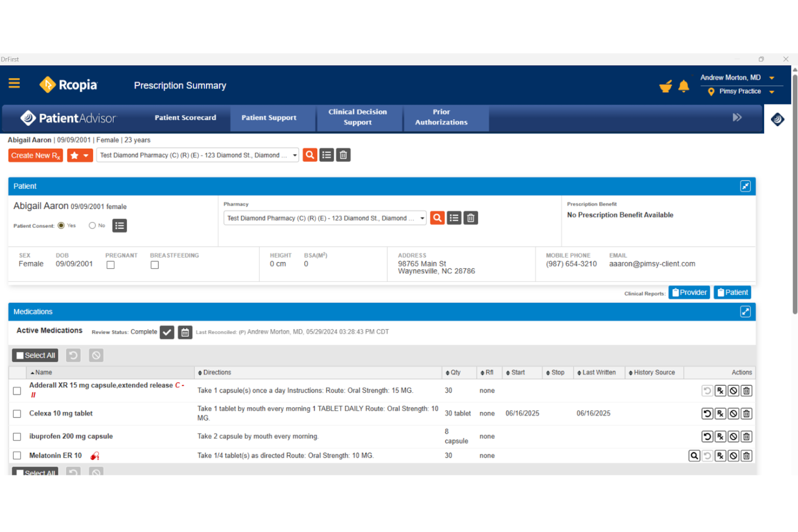
Task: Sort medications by Directions column
Action: point(215,372)
